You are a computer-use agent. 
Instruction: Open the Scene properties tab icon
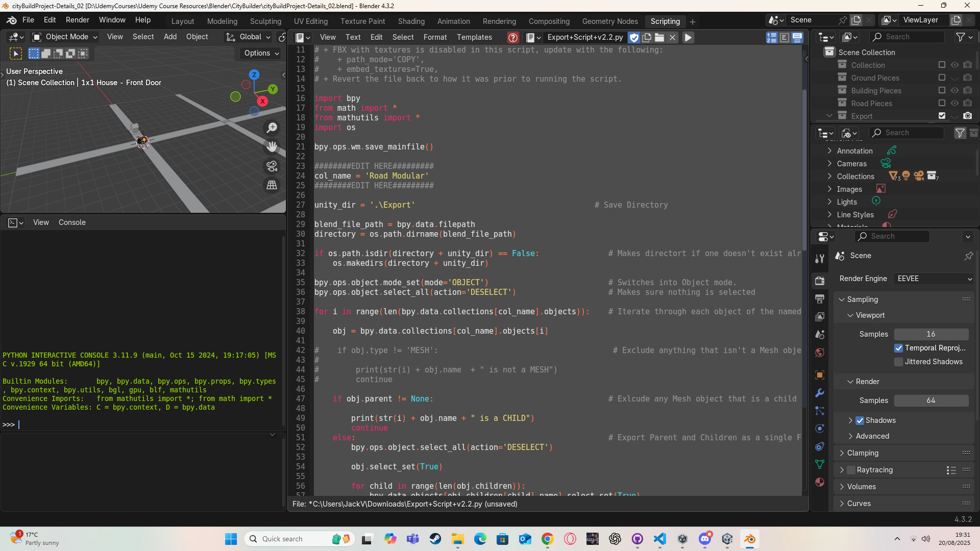[x=820, y=335]
